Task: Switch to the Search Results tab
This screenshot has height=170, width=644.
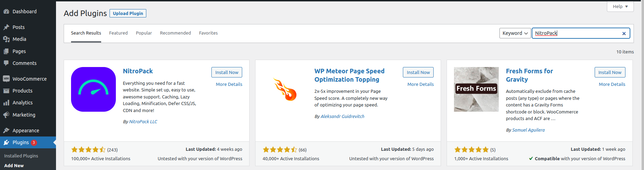Action: pos(86,33)
